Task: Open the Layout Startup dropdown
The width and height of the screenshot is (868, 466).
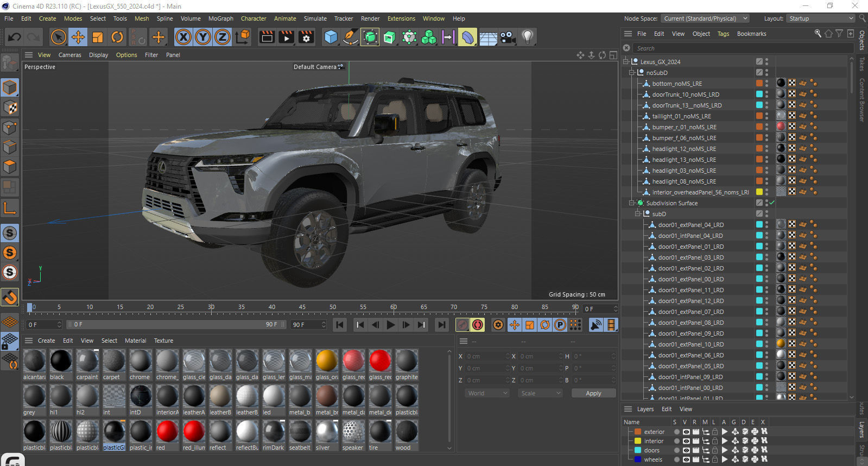Action: pos(821,18)
